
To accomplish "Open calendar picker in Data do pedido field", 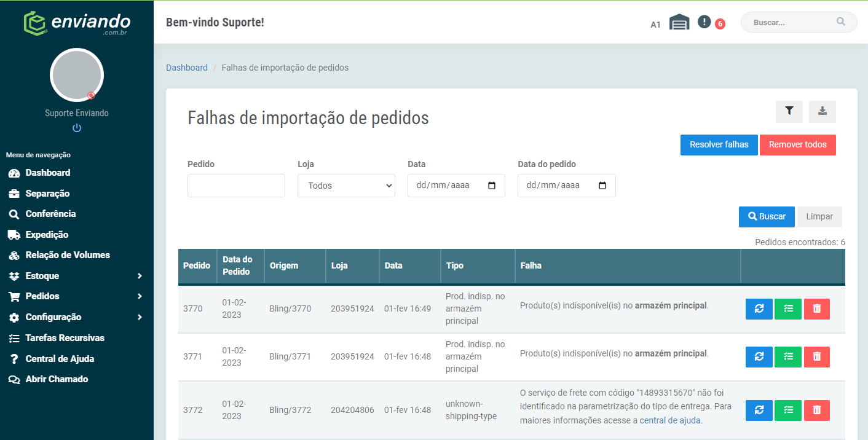I will coord(602,186).
